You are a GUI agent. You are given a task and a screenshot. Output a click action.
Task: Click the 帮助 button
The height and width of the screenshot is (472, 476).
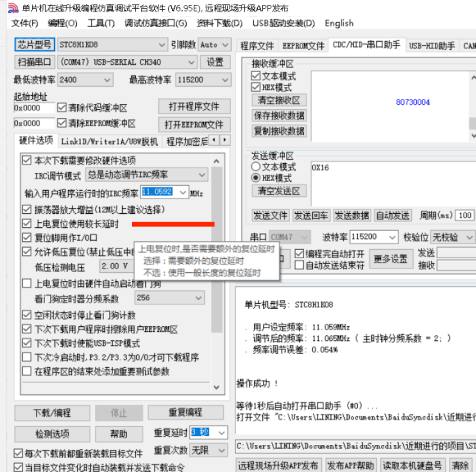[119, 434]
